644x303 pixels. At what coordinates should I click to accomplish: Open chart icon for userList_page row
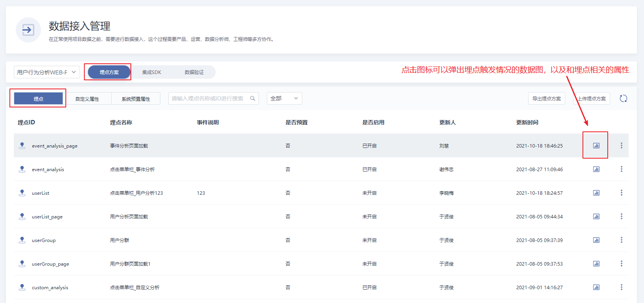596,216
